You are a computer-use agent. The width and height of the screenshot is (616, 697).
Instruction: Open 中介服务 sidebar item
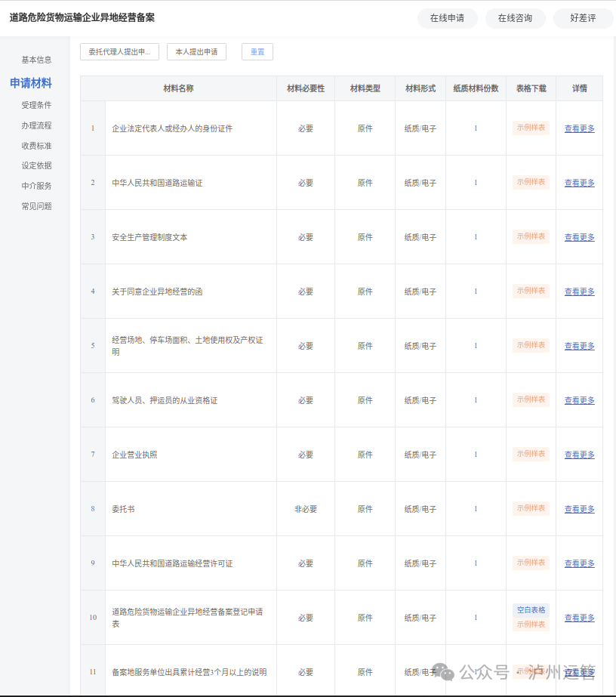pyautogui.click(x=36, y=186)
